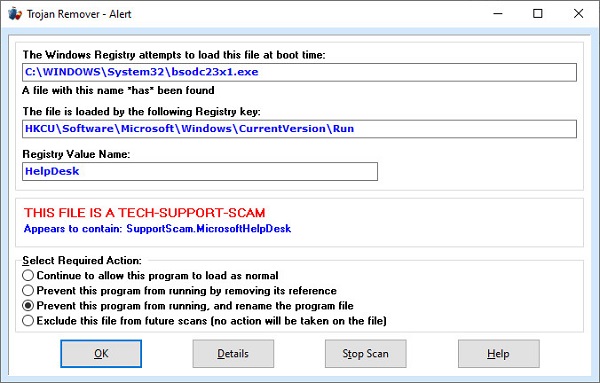Open the Details button

point(233,354)
